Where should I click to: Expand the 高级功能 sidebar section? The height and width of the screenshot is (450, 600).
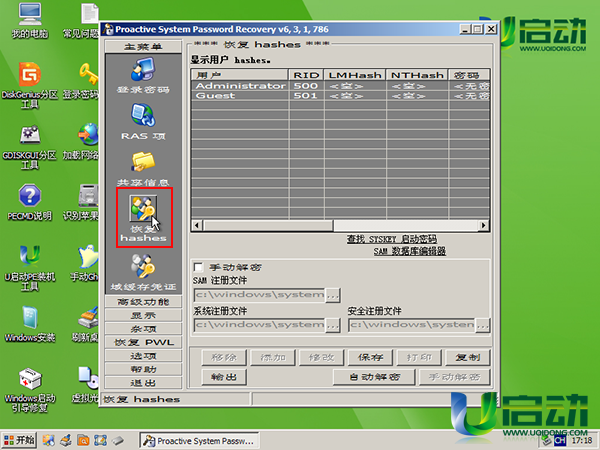(143, 302)
